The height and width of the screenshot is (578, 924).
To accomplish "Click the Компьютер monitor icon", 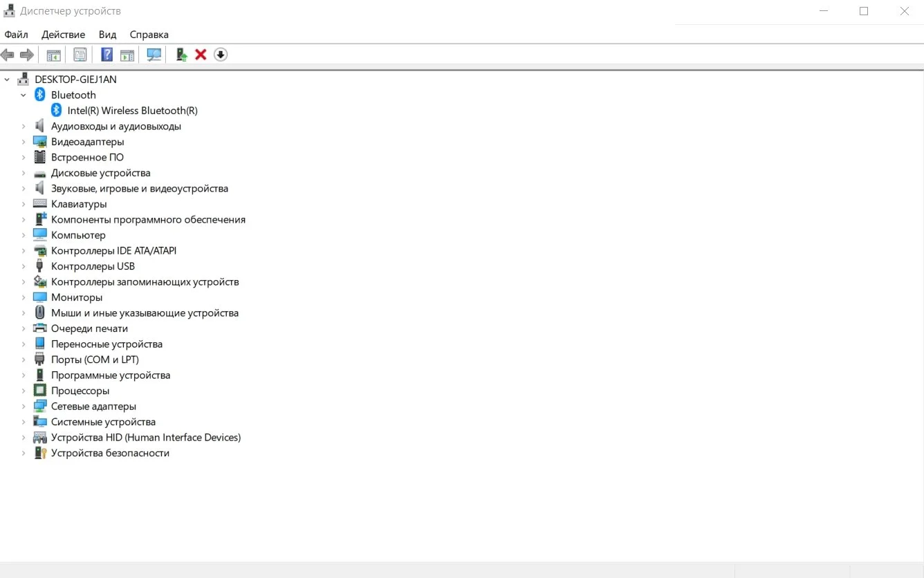I will point(40,235).
